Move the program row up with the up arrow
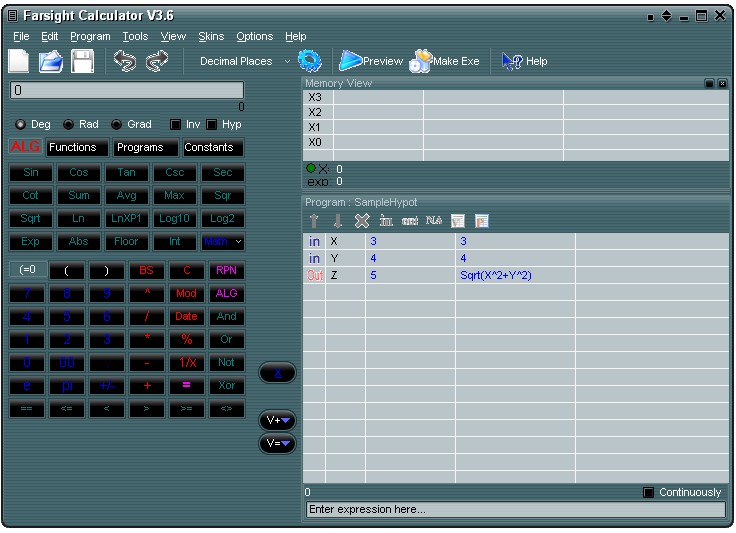 pyautogui.click(x=314, y=221)
